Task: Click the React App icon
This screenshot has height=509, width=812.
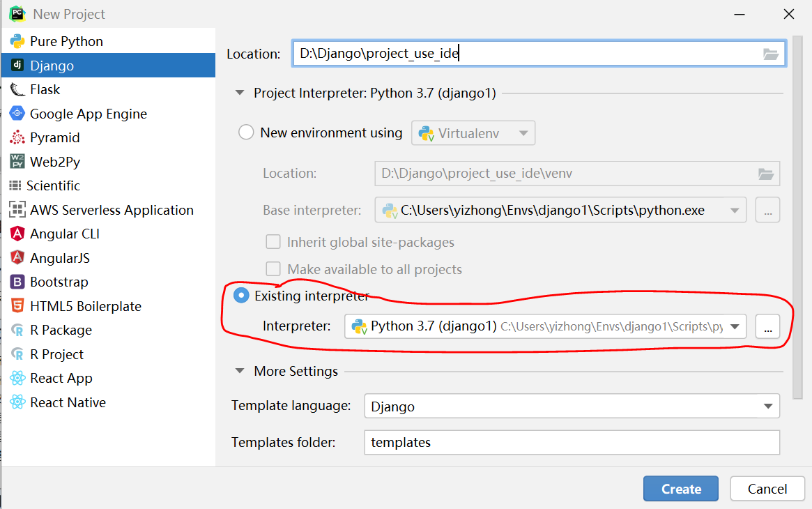Action: 17,378
